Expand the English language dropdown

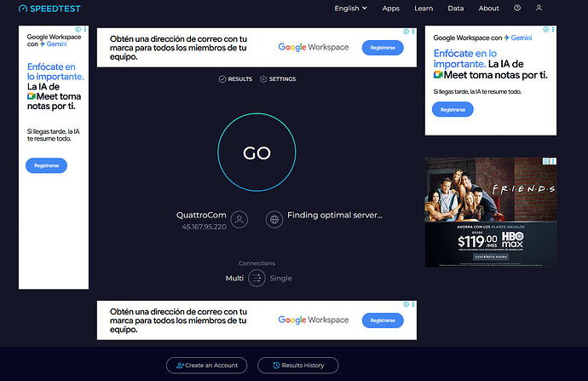click(350, 9)
